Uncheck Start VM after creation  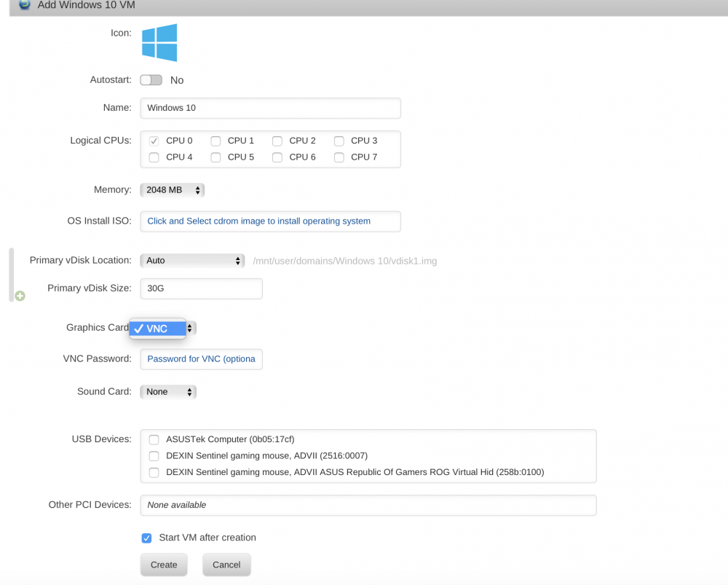click(x=147, y=538)
